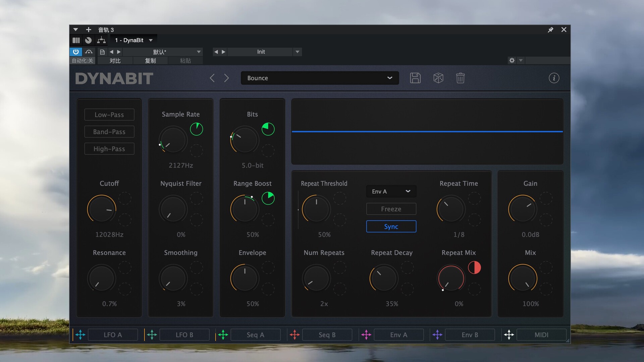
Task: Click the randomize dice icon
Action: click(x=438, y=78)
